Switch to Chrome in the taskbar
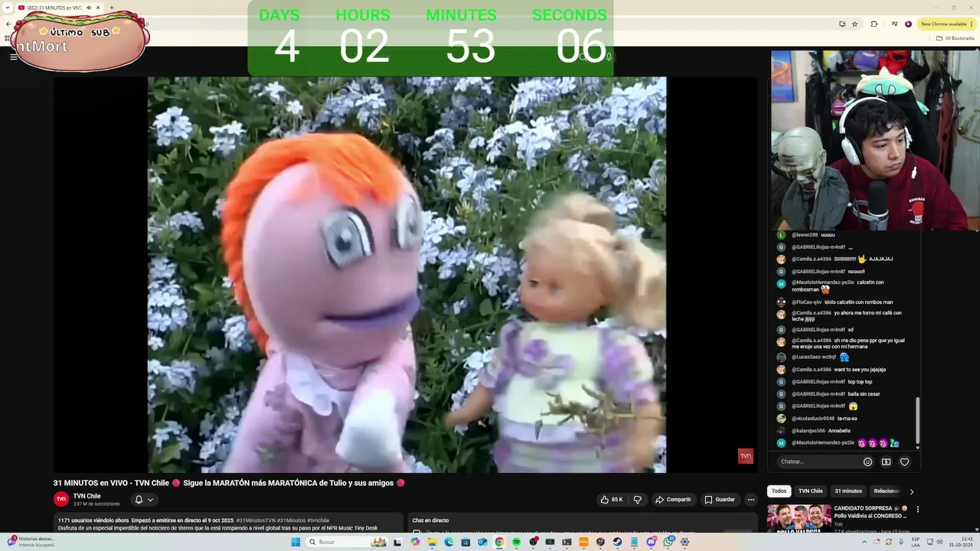Screen dimensions: 980x551 pos(499,542)
